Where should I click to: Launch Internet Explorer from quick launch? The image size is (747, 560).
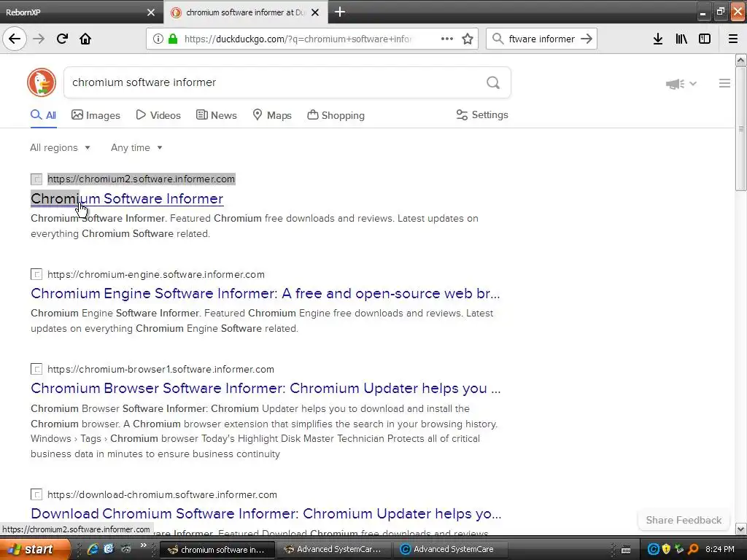[93, 549]
